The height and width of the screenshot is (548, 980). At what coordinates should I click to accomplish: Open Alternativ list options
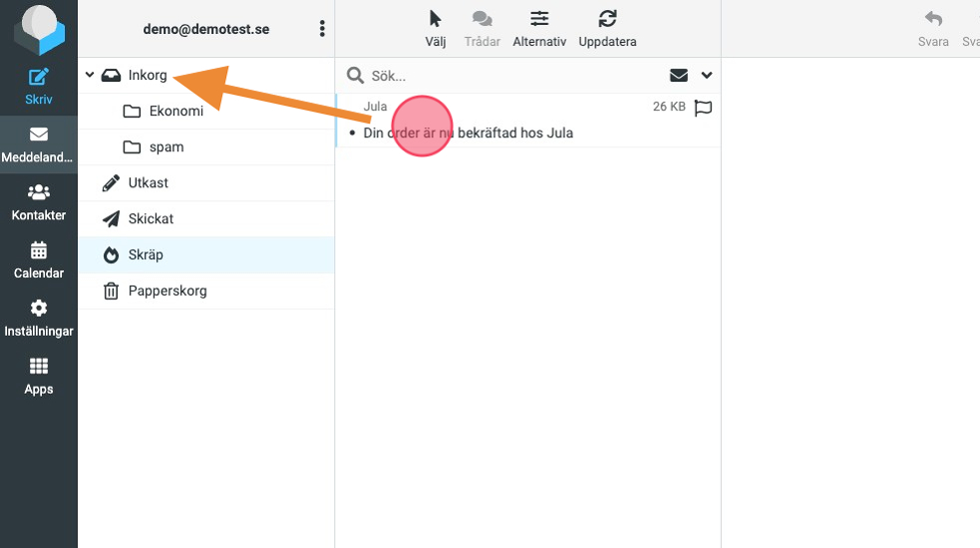click(539, 19)
